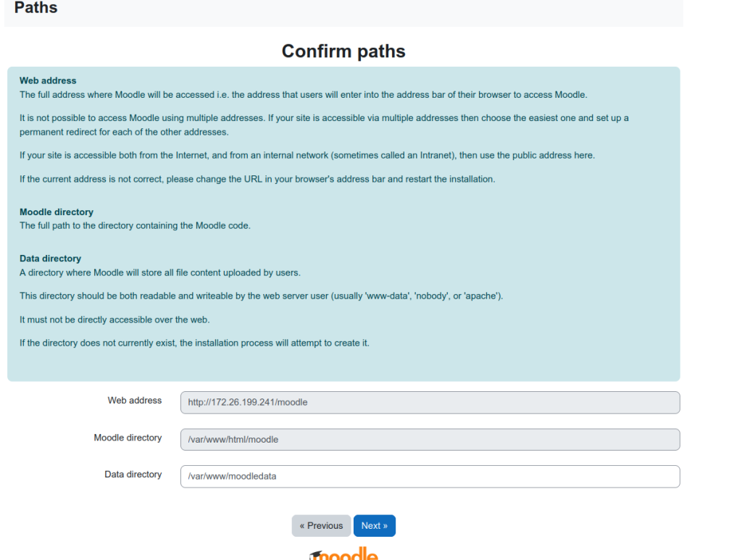Click the bold "Data directory" help heading
The height and width of the screenshot is (560, 742).
(50, 259)
